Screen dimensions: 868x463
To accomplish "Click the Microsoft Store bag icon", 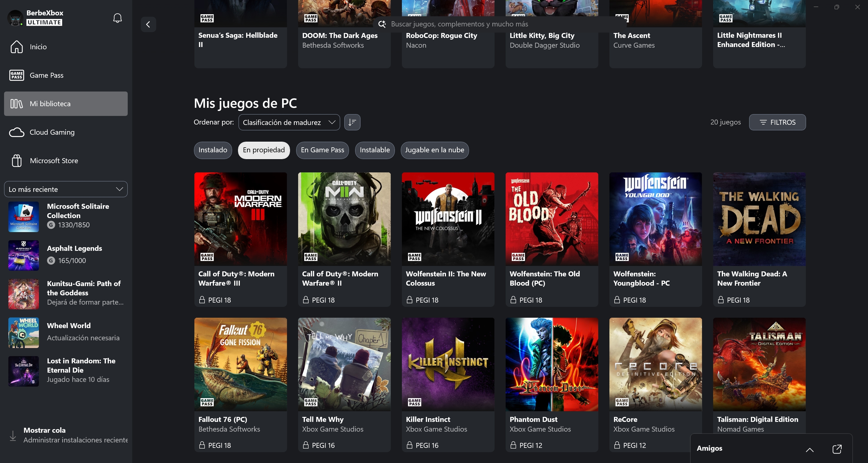I will point(17,161).
